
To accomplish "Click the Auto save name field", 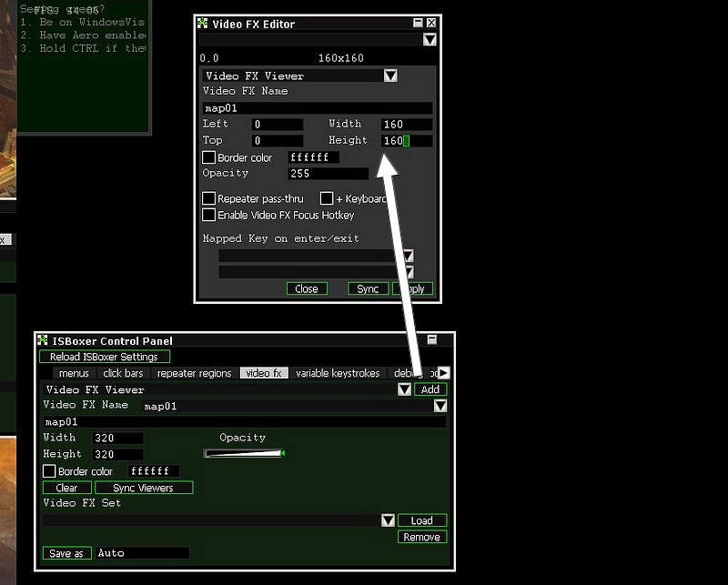I will coord(143,553).
